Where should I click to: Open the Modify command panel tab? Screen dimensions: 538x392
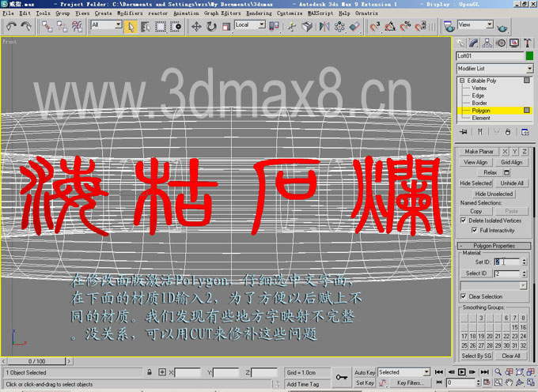pos(473,43)
